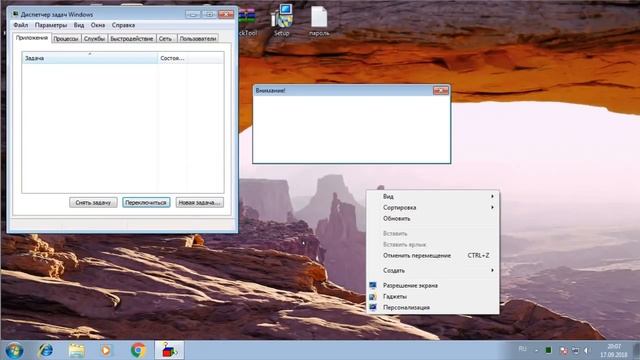Click Разрешение экрана monitor icon entry

point(433,285)
